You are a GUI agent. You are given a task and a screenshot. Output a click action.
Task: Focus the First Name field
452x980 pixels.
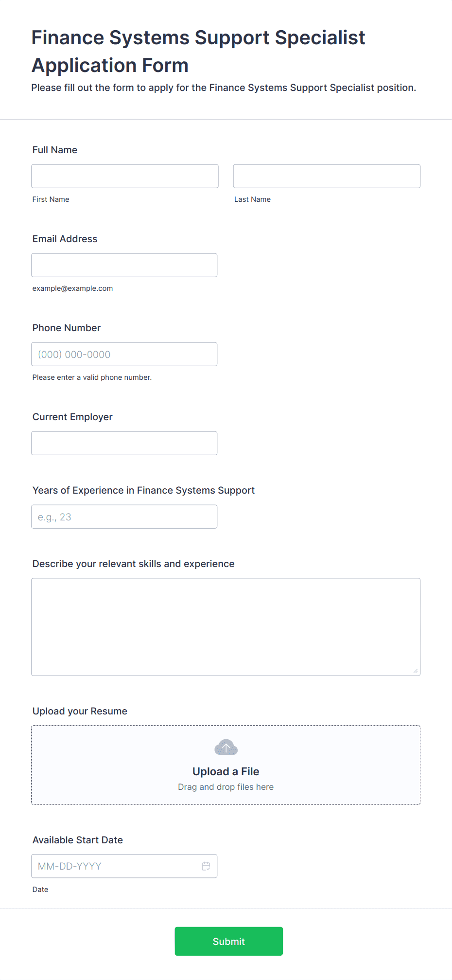125,176
